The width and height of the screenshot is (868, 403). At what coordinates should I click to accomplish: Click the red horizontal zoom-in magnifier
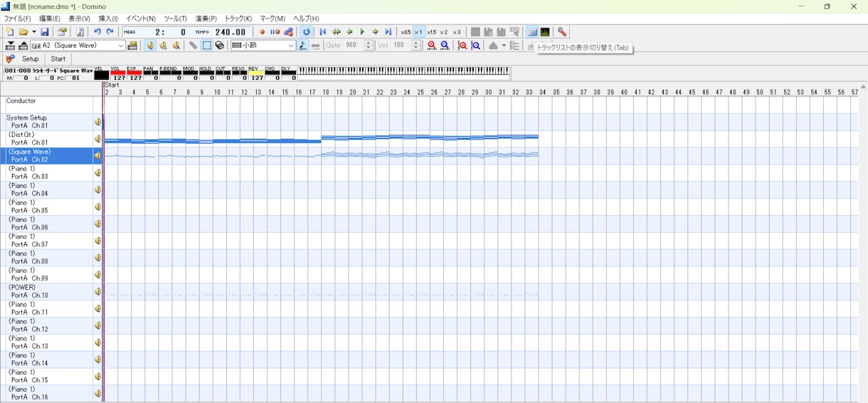[432, 46]
